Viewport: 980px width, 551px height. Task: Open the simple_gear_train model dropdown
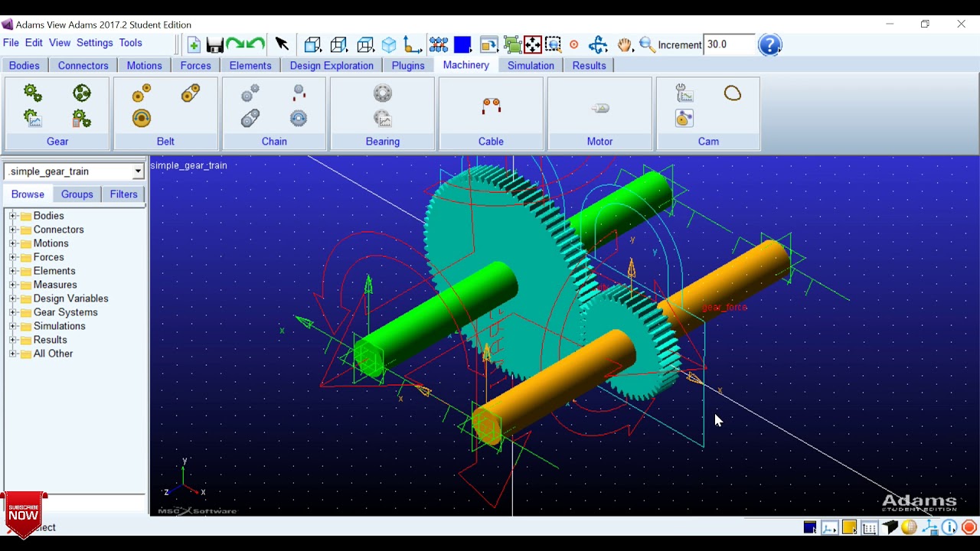click(x=138, y=171)
